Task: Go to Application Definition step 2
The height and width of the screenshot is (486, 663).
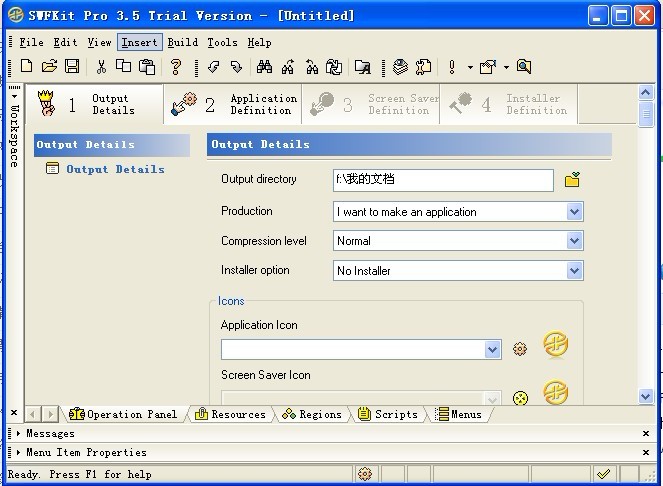Action: [233, 104]
